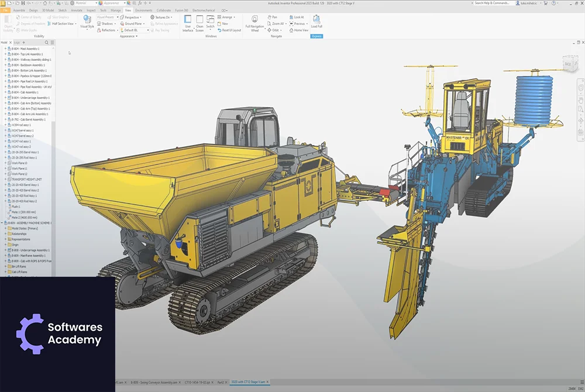Open the B-809 - Swing Conveyor Assembly.iam tab

(154, 382)
